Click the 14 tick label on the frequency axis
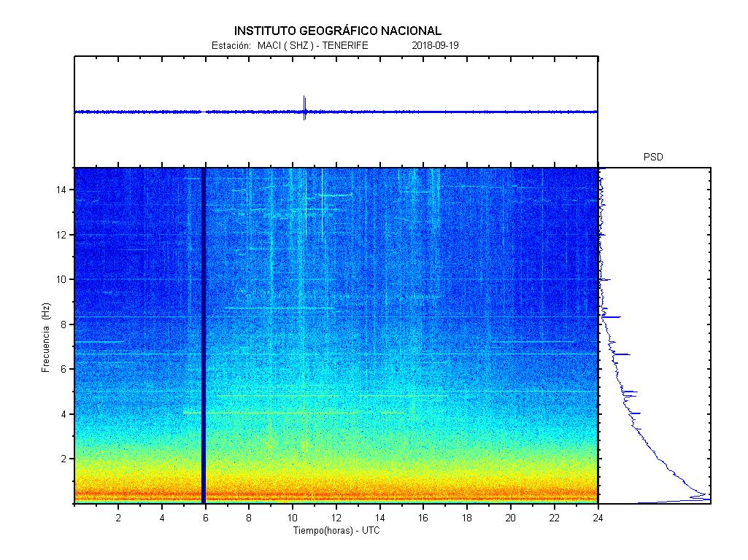The width and height of the screenshot is (748, 560). tap(62, 190)
